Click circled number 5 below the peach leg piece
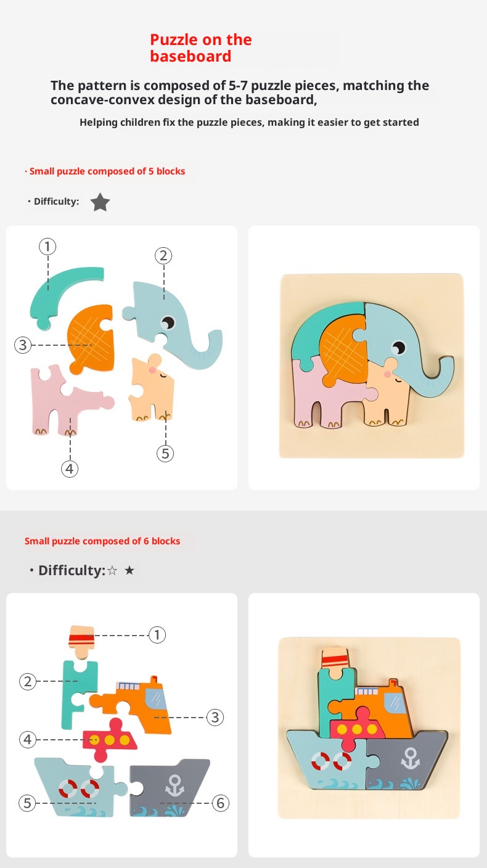 [165, 454]
